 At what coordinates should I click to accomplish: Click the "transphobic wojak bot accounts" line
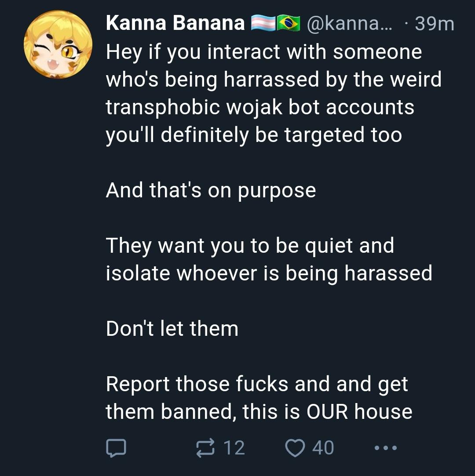point(259,107)
